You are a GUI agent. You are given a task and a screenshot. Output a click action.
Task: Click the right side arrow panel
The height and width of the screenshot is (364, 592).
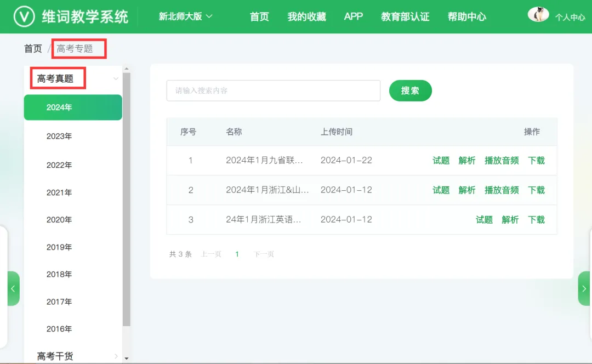coord(584,288)
